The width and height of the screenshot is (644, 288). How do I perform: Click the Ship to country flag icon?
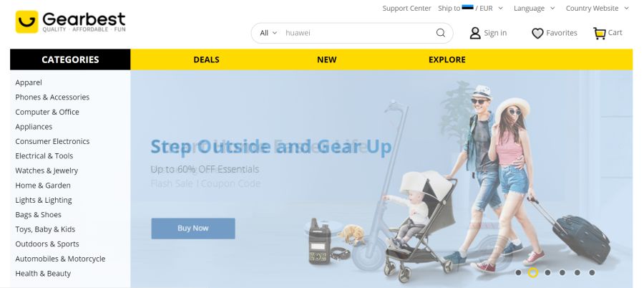pos(467,7)
